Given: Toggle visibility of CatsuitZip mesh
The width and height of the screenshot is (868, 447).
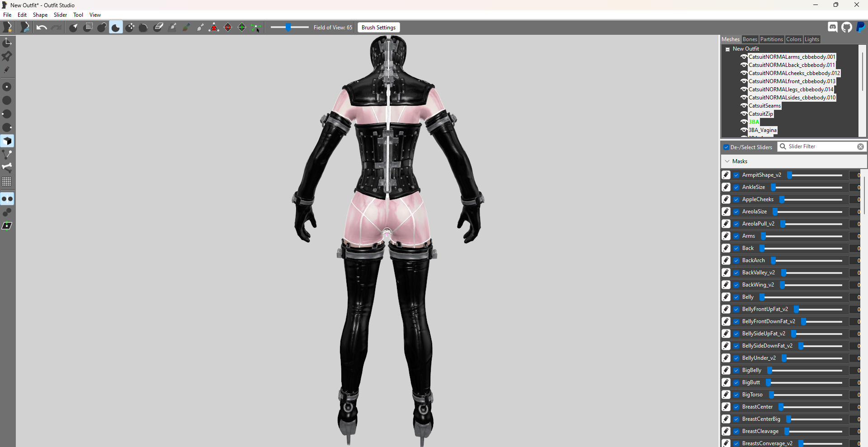Looking at the screenshot, I should [x=744, y=114].
